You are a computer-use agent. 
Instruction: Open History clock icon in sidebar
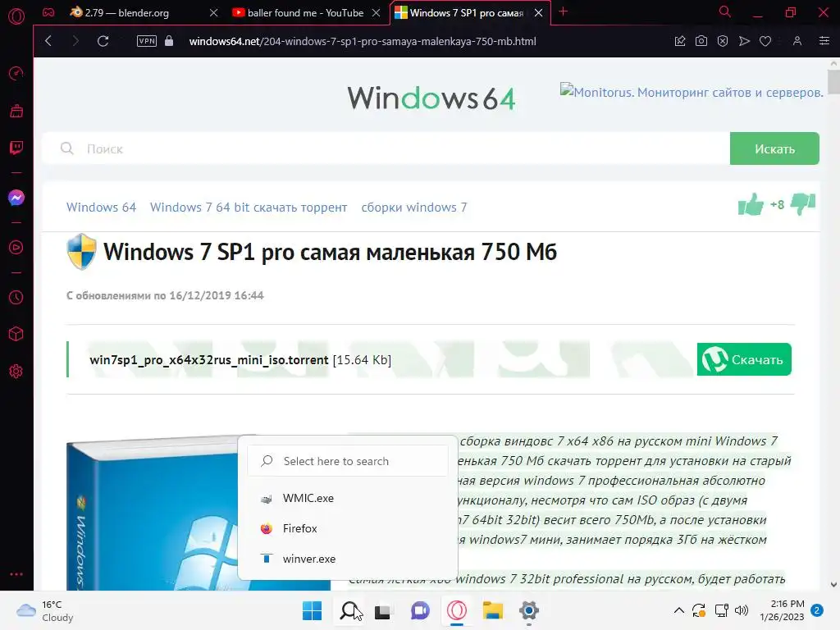click(16, 297)
